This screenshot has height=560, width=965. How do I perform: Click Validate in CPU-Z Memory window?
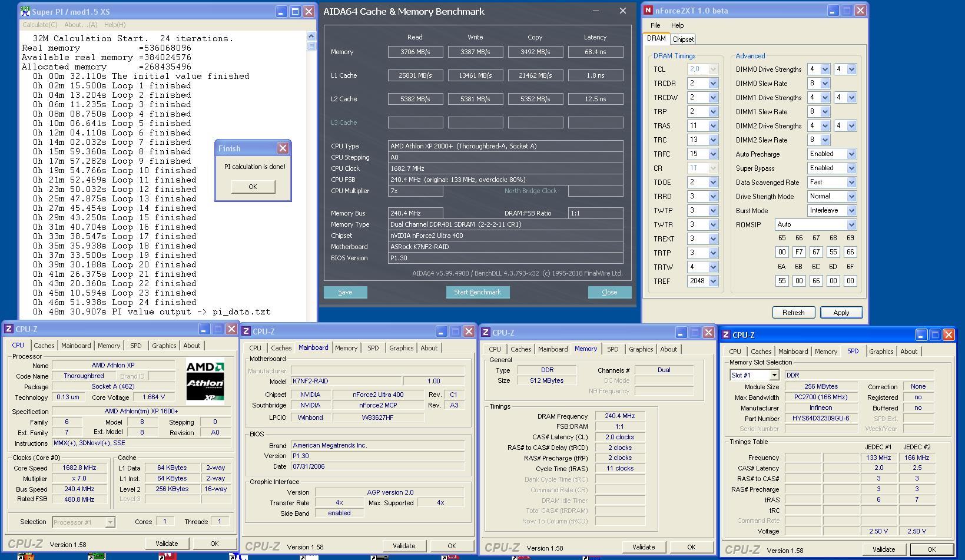click(x=644, y=547)
